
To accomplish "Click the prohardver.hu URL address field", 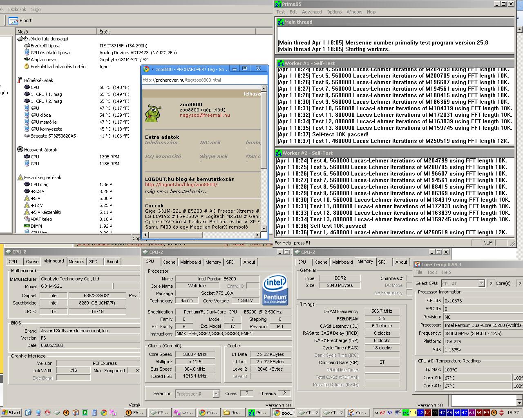I will click(x=204, y=80).
